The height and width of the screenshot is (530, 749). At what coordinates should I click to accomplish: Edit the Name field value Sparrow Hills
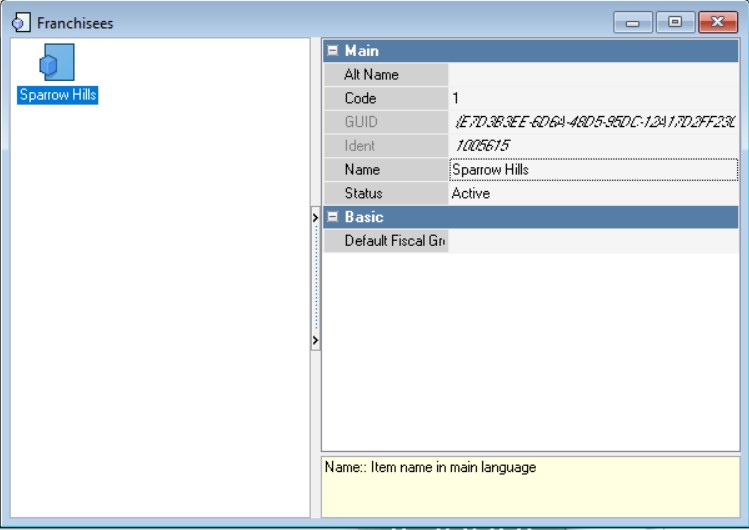click(593, 170)
